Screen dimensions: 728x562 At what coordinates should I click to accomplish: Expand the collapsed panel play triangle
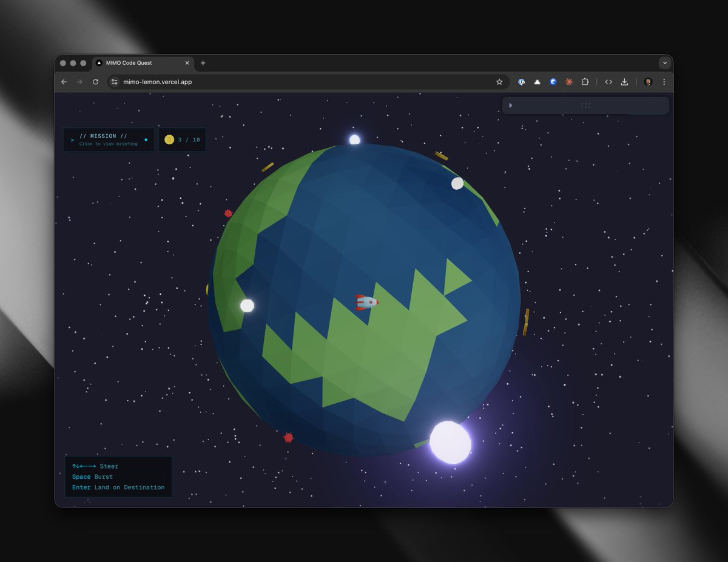(x=511, y=105)
